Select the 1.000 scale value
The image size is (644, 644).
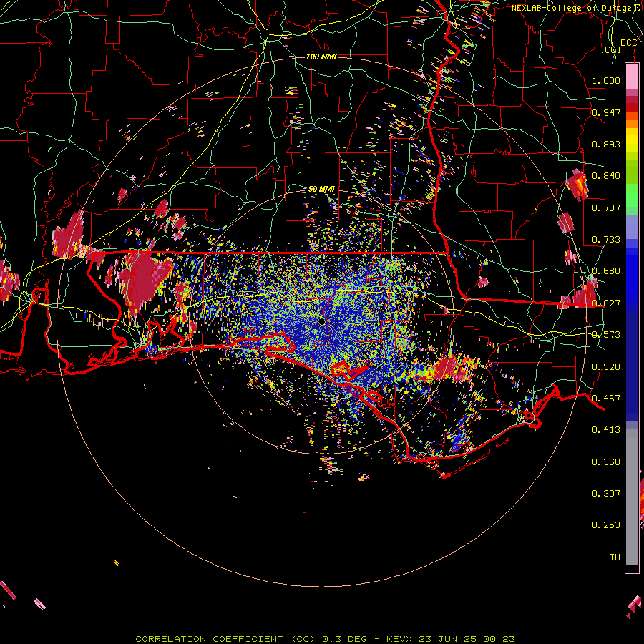pyautogui.click(x=606, y=80)
